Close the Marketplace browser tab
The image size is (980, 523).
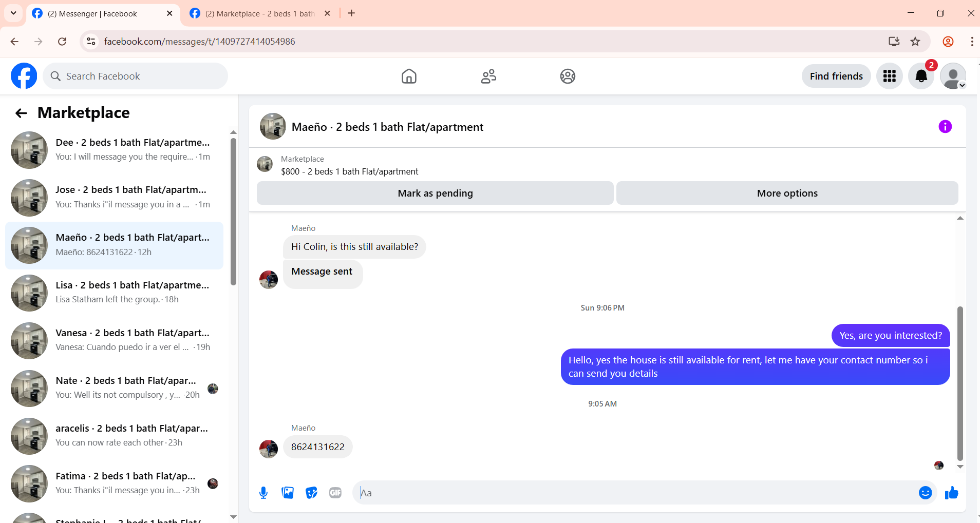click(x=327, y=13)
